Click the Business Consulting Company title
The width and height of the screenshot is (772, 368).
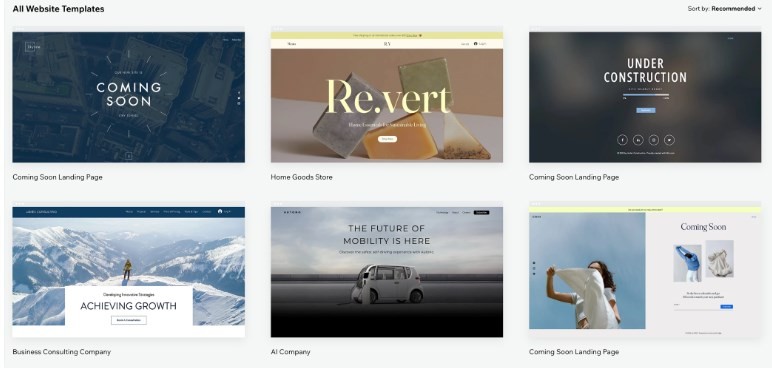click(62, 352)
